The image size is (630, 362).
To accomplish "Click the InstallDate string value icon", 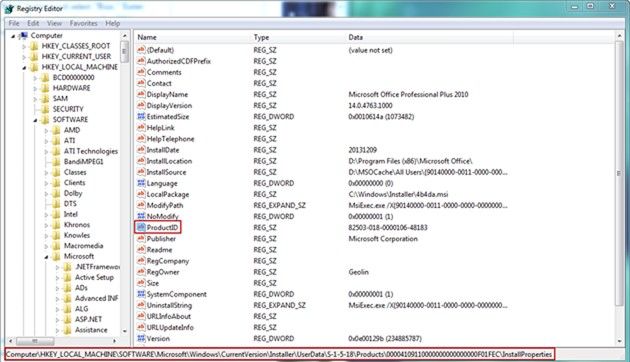I will (x=141, y=150).
